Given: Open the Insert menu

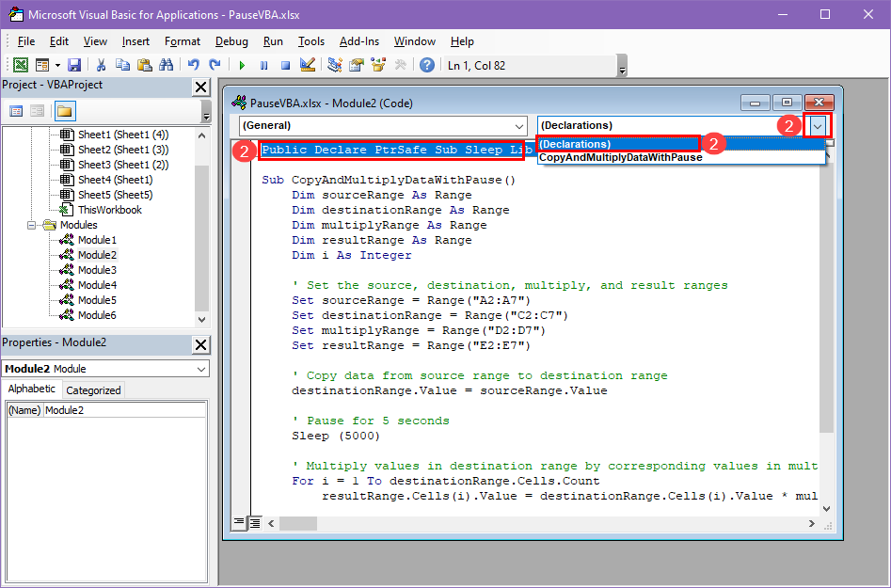Looking at the screenshot, I should click(135, 41).
